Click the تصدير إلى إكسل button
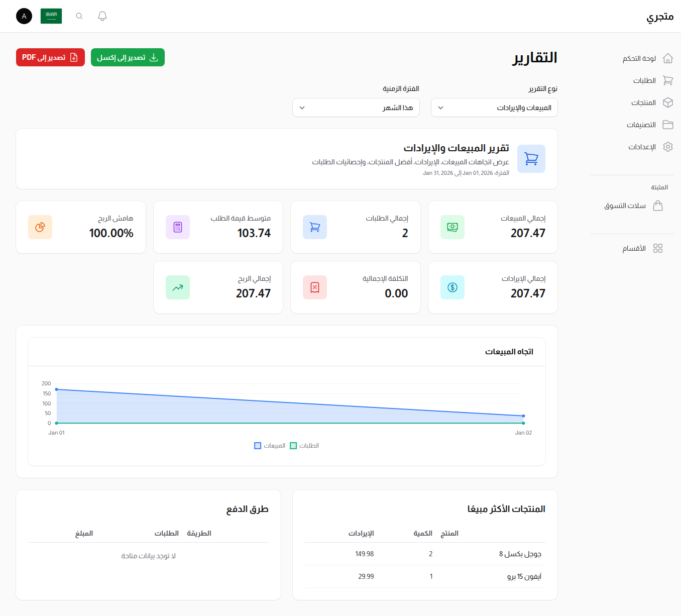 tap(128, 57)
